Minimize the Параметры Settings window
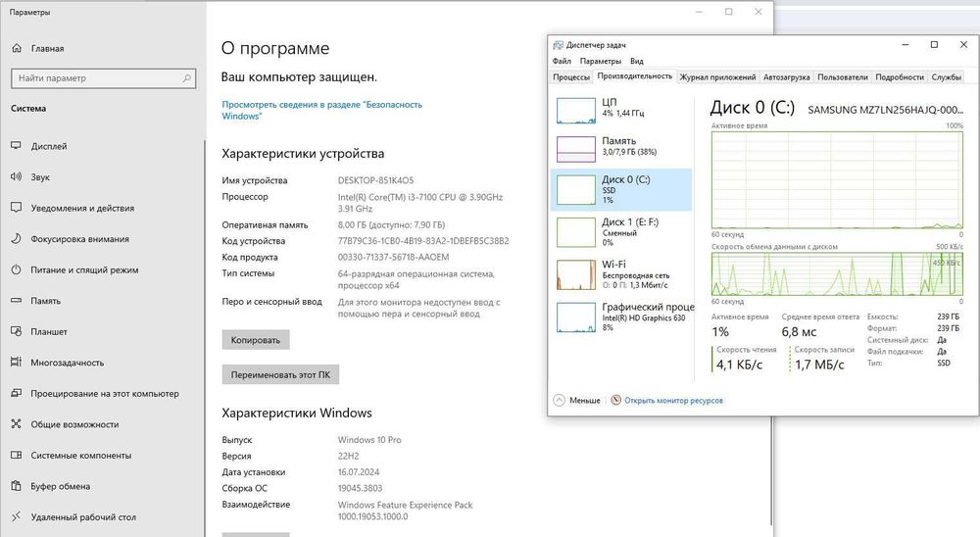The height and width of the screenshot is (537, 980). click(700, 12)
